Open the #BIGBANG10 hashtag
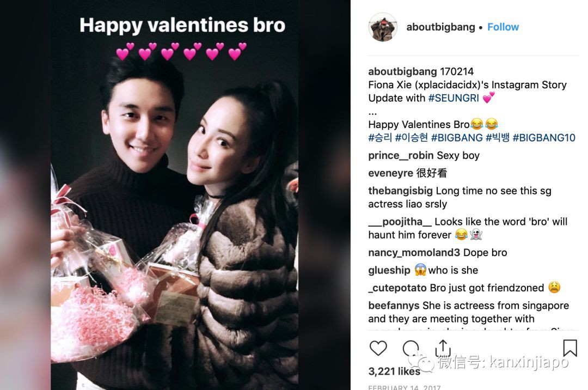Viewport: 588px width, 390px height. pyautogui.click(x=544, y=138)
